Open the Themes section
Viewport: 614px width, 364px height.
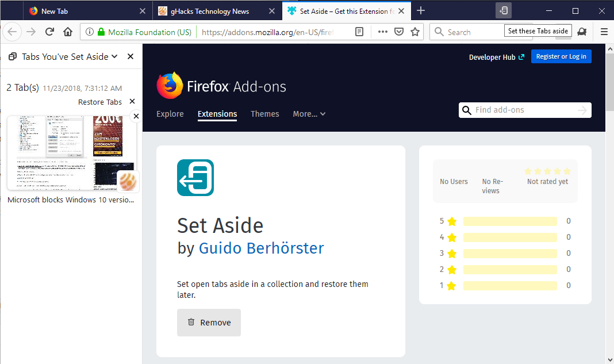click(264, 114)
